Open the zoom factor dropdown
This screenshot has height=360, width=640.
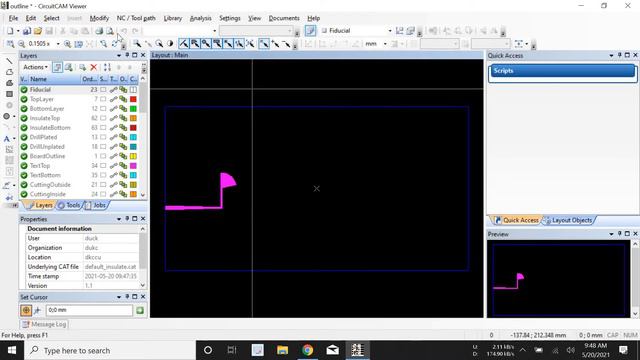point(58,44)
